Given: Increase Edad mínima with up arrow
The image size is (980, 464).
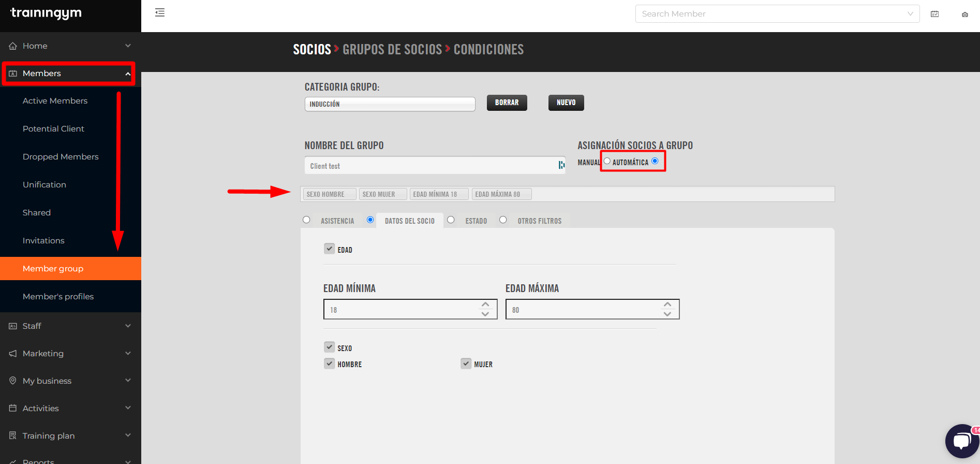Looking at the screenshot, I should 485,304.
